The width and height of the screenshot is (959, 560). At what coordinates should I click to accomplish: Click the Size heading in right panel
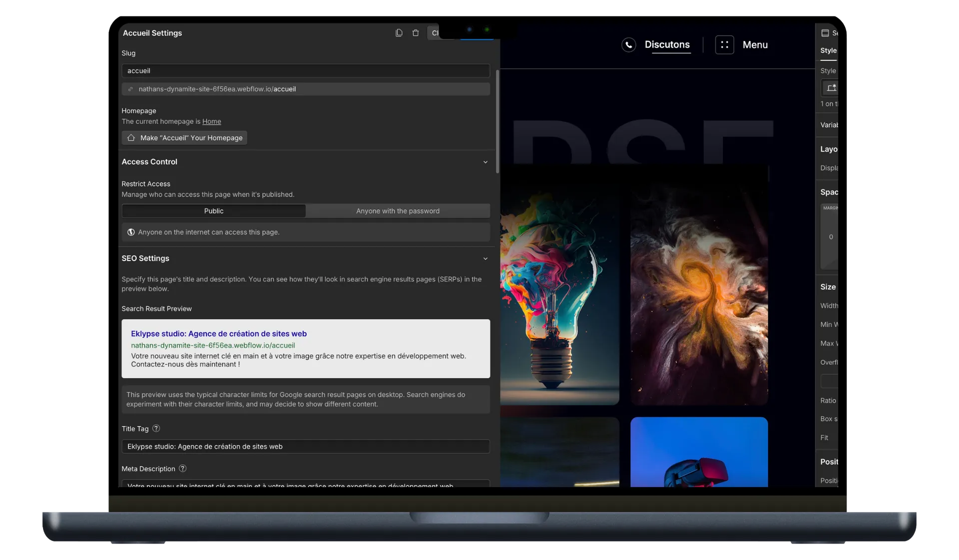[828, 287]
